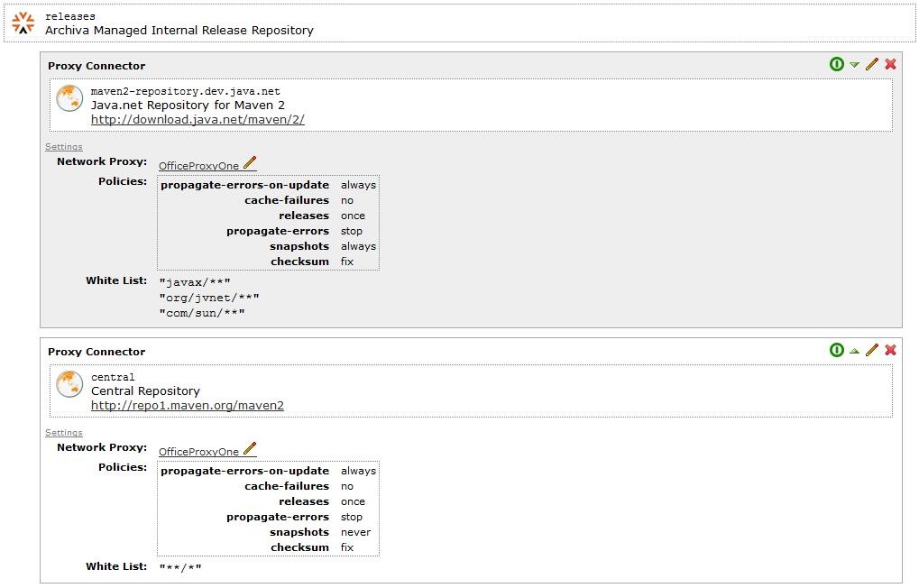
Task: Select releases value 'once' in Central connector
Action: 353,501
